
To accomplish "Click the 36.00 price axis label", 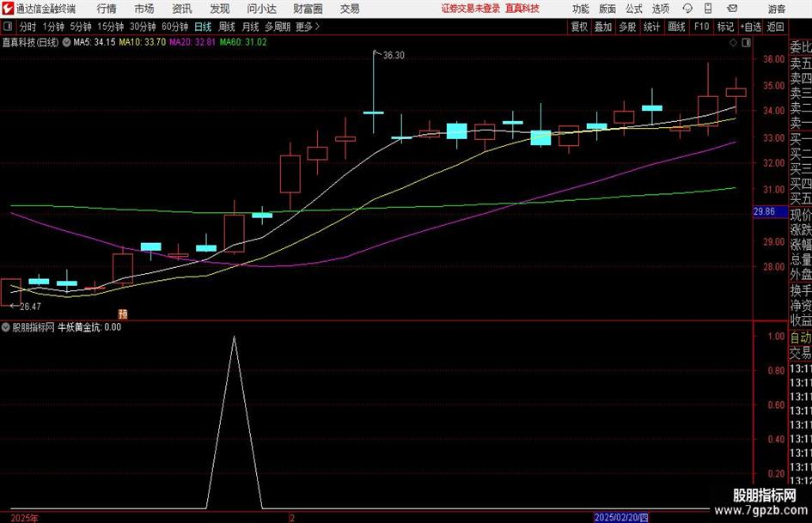I will 773,59.
